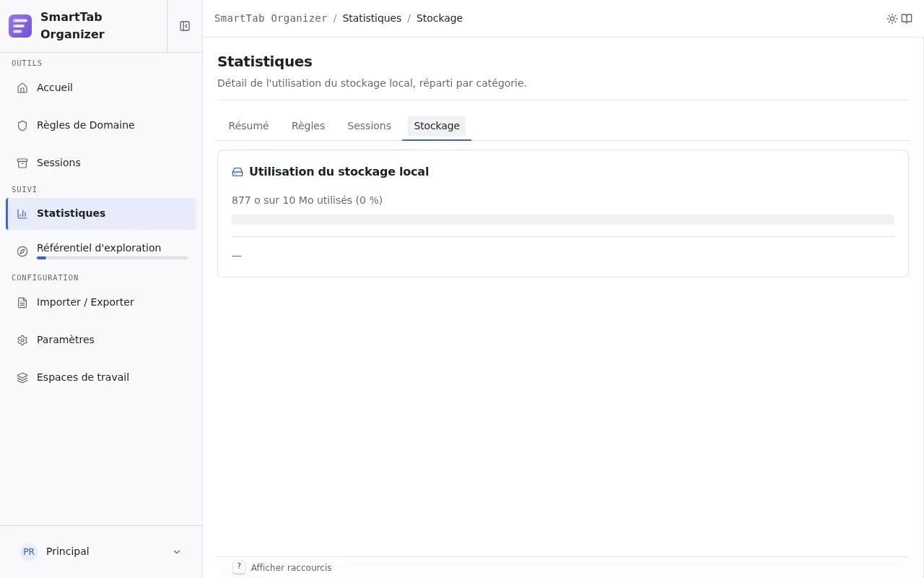Open Règles de Domaine in the sidebar
924x578 pixels.
click(101, 125)
